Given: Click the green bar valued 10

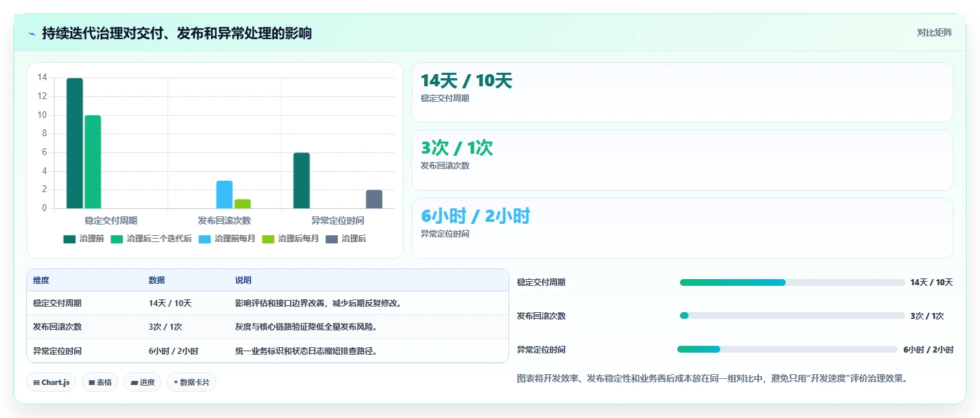Looking at the screenshot, I should click(x=93, y=162).
